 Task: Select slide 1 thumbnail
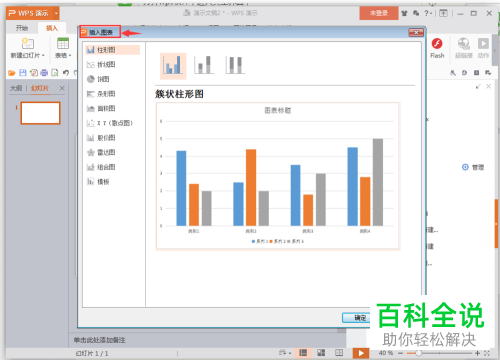(41, 113)
